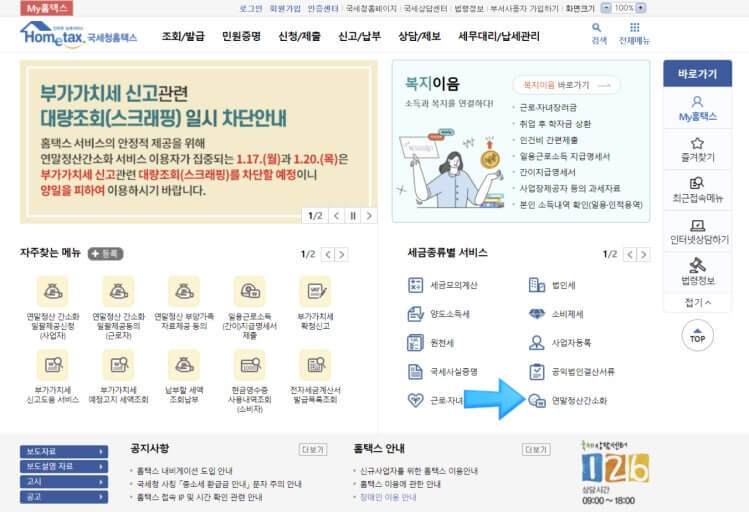Open 사업자등록 service
Screen dimensions: 749x512
pyautogui.click(x=560, y=342)
